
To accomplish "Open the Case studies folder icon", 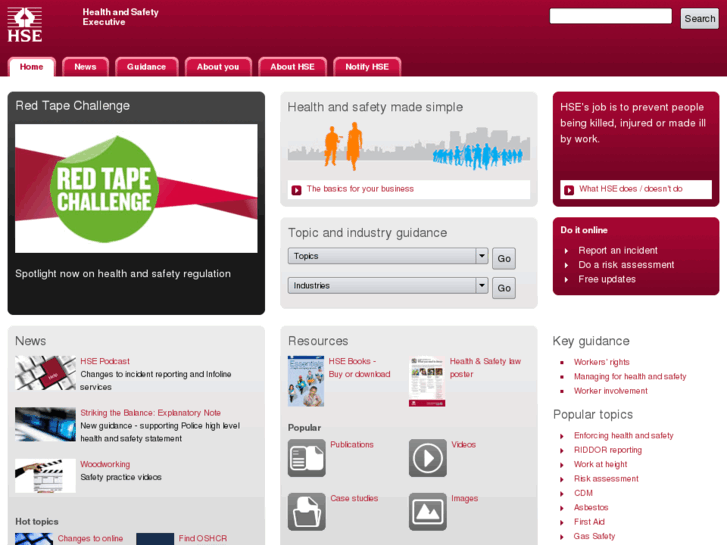I will [x=306, y=512].
